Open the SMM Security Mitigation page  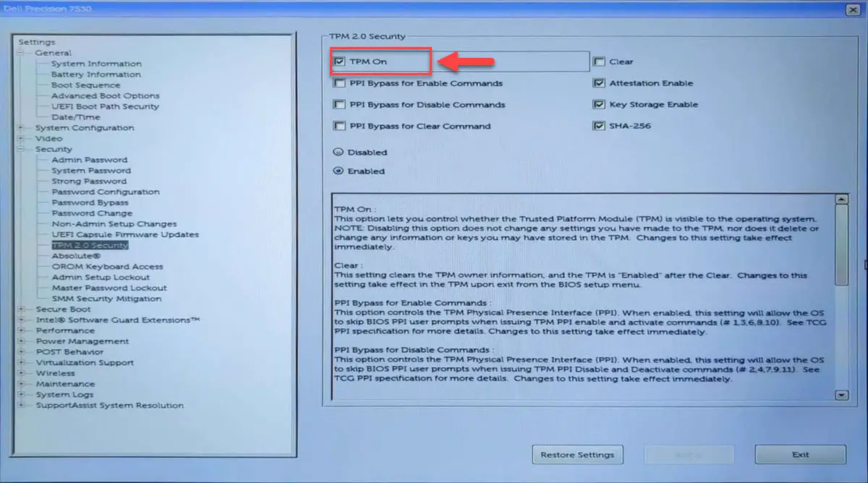pyautogui.click(x=106, y=298)
